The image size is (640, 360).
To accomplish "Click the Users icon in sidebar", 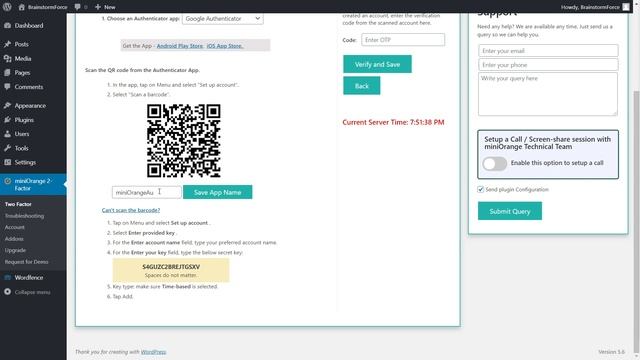I will [x=7, y=134].
